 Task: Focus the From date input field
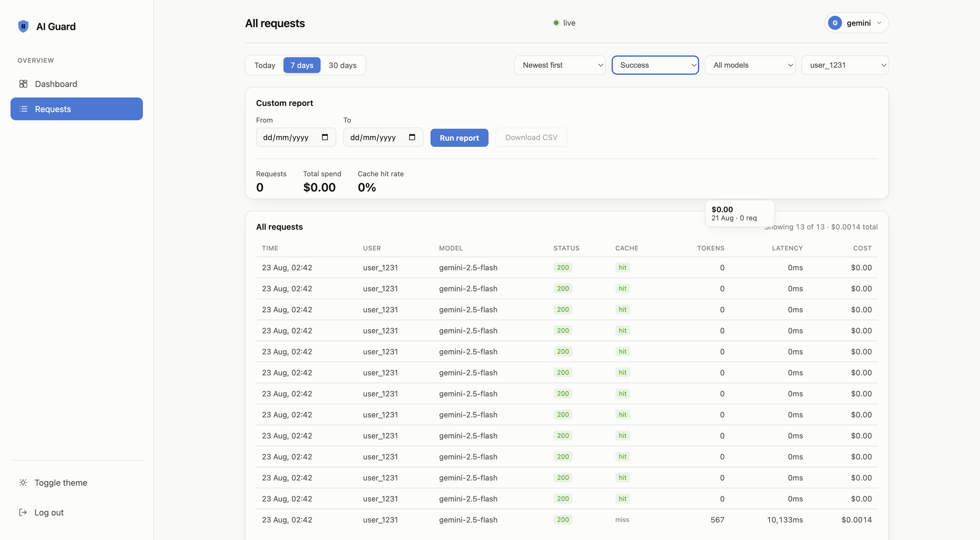click(295, 137)
